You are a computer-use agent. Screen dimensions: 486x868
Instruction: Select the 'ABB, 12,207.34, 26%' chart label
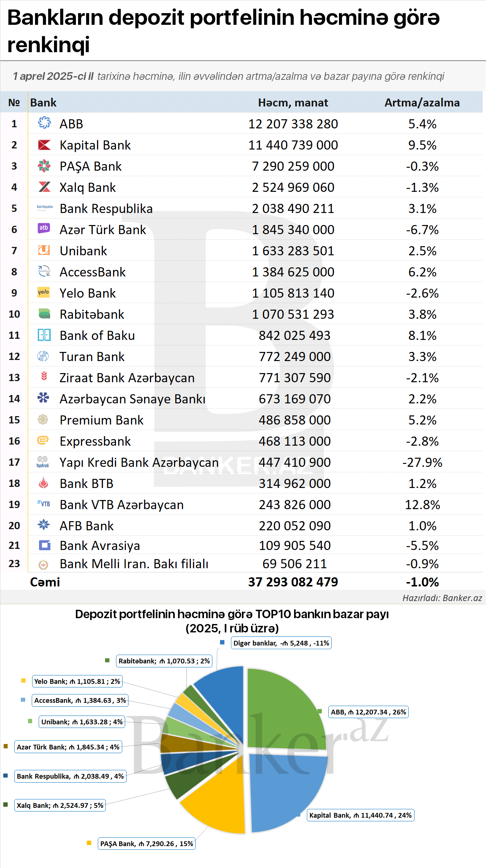(x=368, y=712)
